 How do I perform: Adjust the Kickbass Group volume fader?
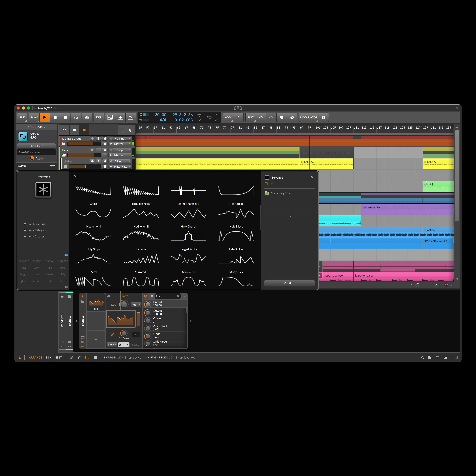84,144
